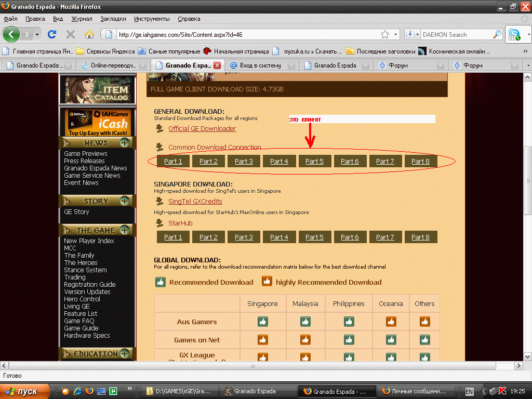
Task: Reload the page with the blue refresh icon
Action: click(52, 34)
